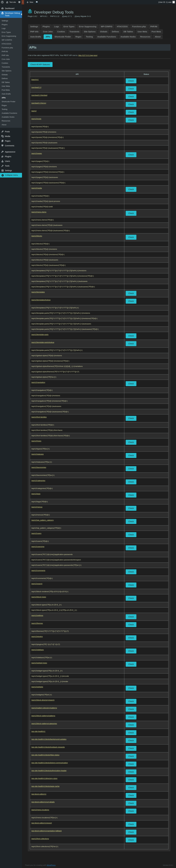Click the Check All API Statuses button

40,64
